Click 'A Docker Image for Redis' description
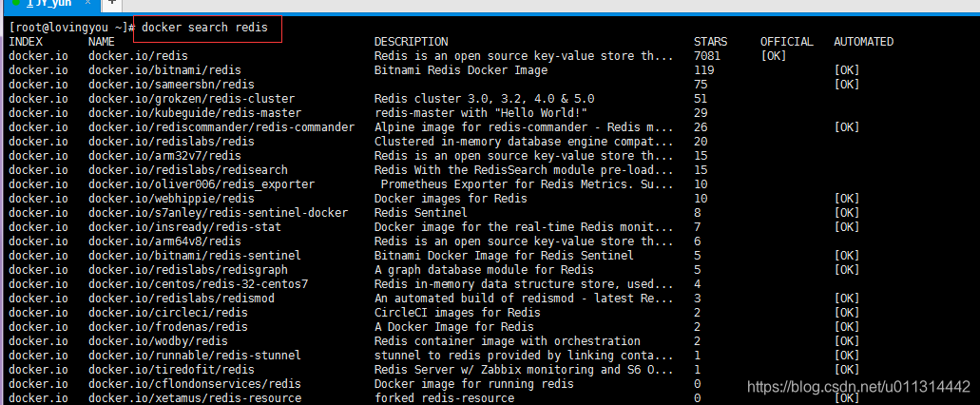Image resolution: width=980 pixels, height=405 pixels. 453,327
